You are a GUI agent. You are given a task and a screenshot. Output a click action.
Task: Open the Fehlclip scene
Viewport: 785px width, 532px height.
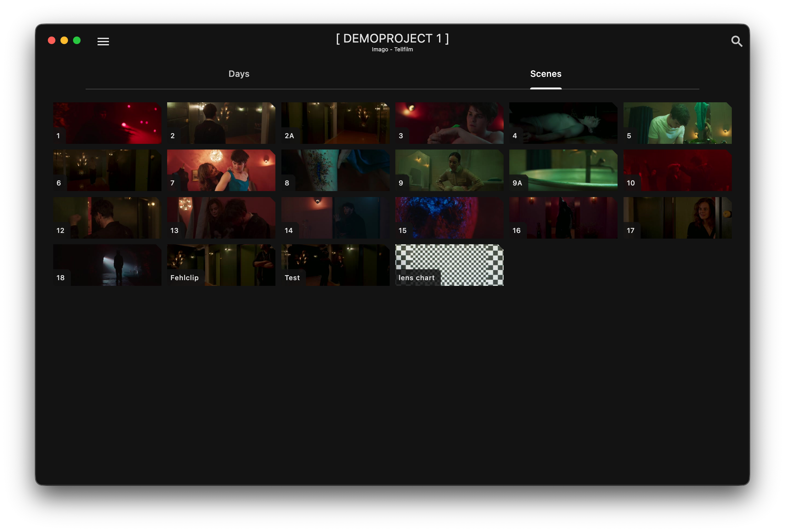click(x=221, y=265)
